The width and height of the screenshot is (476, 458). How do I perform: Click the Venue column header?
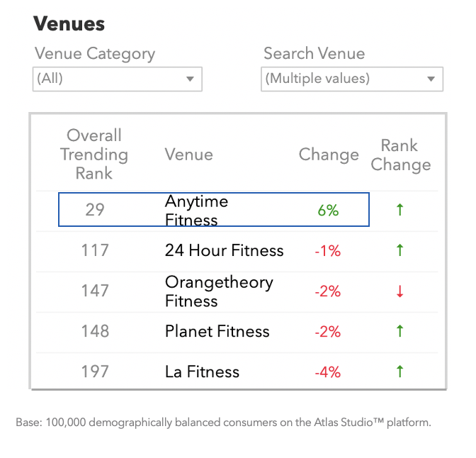(x=189, y=155)
